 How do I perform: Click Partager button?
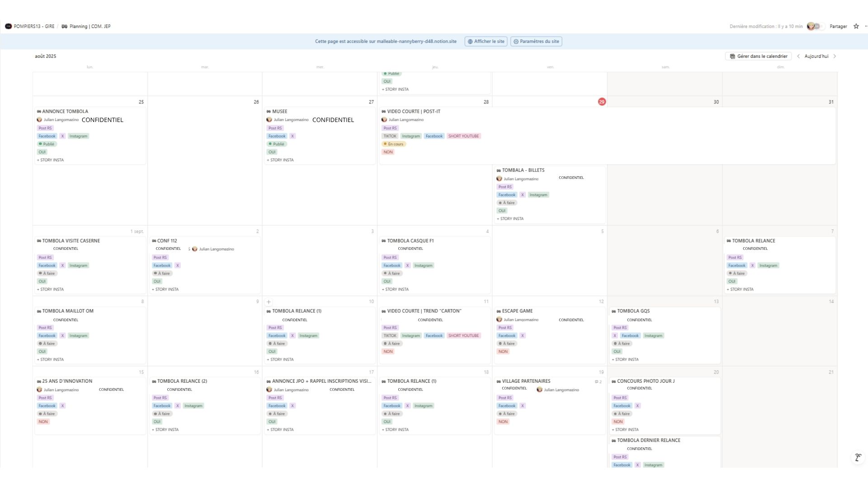pyautogui.click(x=838, y=26)
